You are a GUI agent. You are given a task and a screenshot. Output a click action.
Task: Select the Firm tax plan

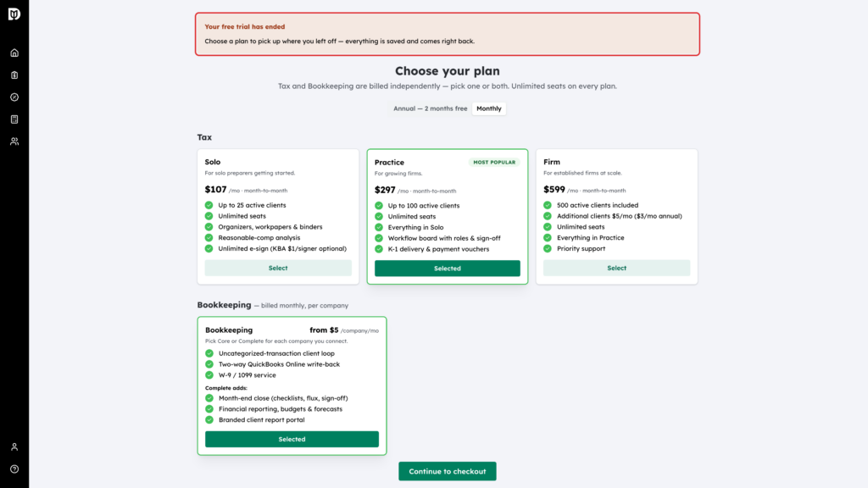[x=617, y=268]
